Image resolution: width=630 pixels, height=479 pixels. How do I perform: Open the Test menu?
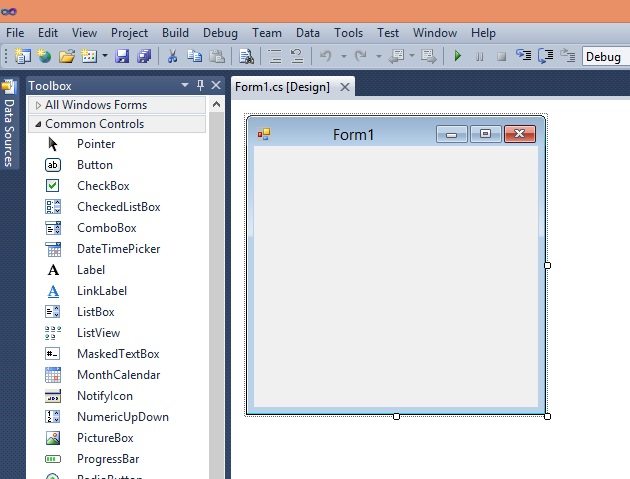388,33
